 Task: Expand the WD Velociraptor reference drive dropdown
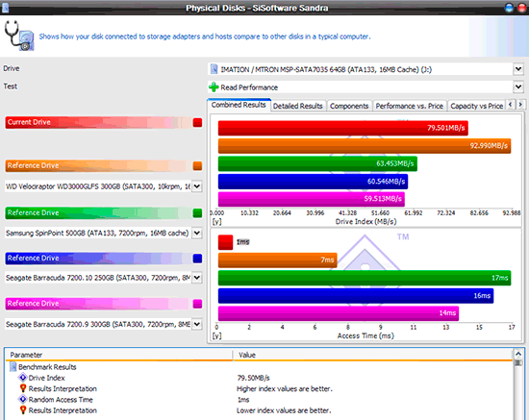(x=197, y=186)
